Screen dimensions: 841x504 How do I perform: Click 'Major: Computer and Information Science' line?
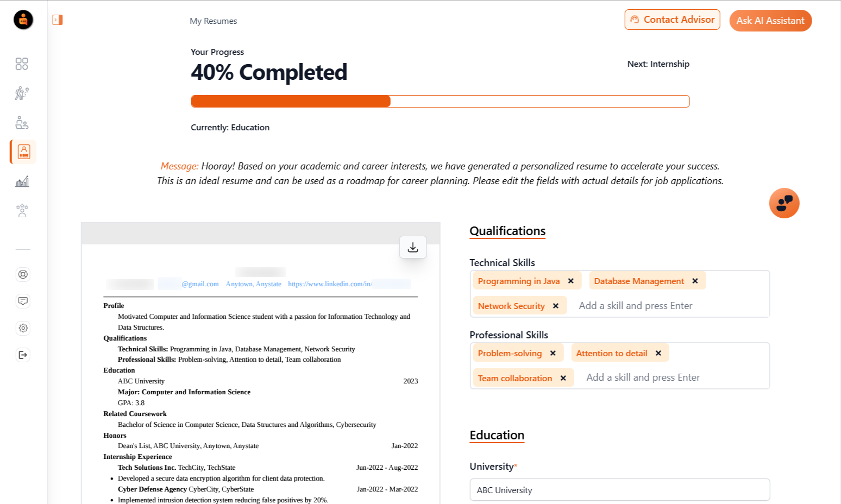pyautogui.click(x=184, y=392)
